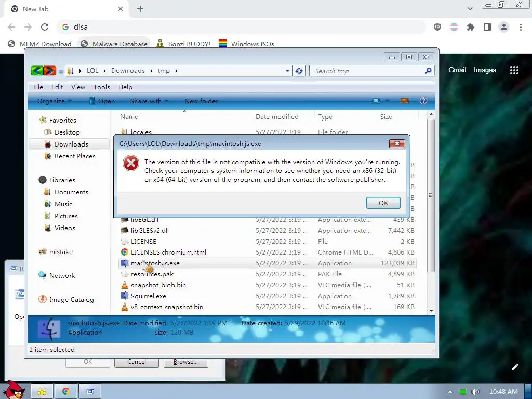Expand the chevron after LOL in breadcrumb
The width and height of the screenshot is (532, 399).
(x=105, y=71)
